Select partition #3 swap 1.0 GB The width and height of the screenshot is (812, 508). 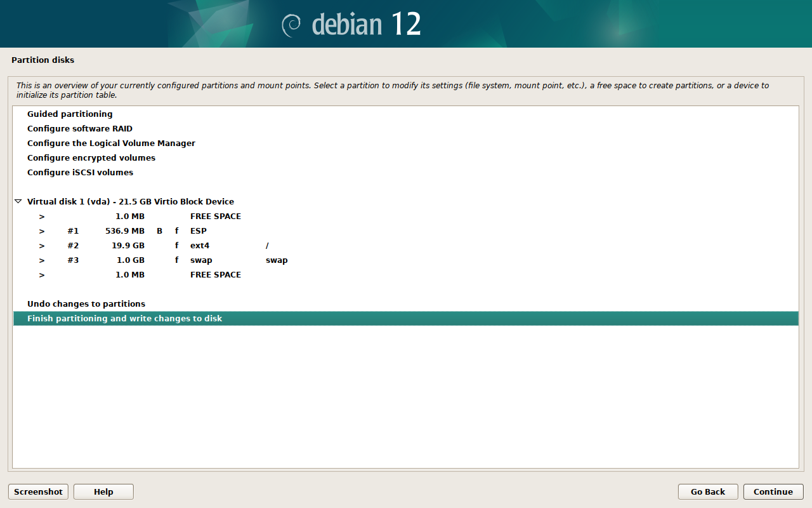pyautogui.click(x=201, y=260)
